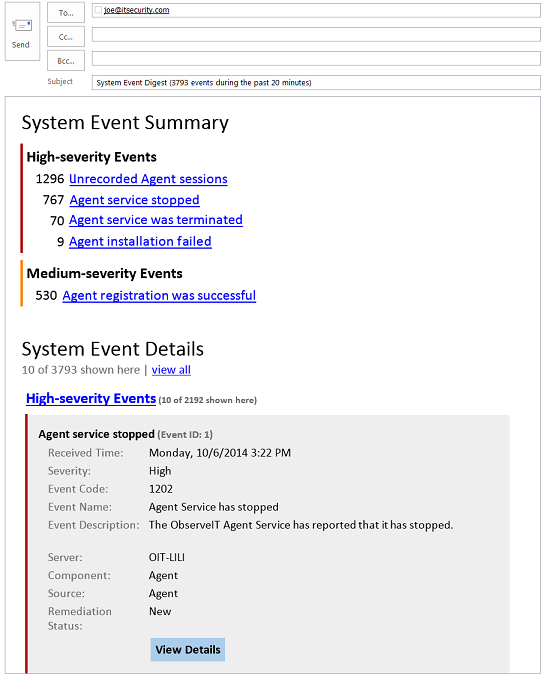Toggle checkbox beside joe@itsecurity.com
Screen dimensions: 545x674
98,10
